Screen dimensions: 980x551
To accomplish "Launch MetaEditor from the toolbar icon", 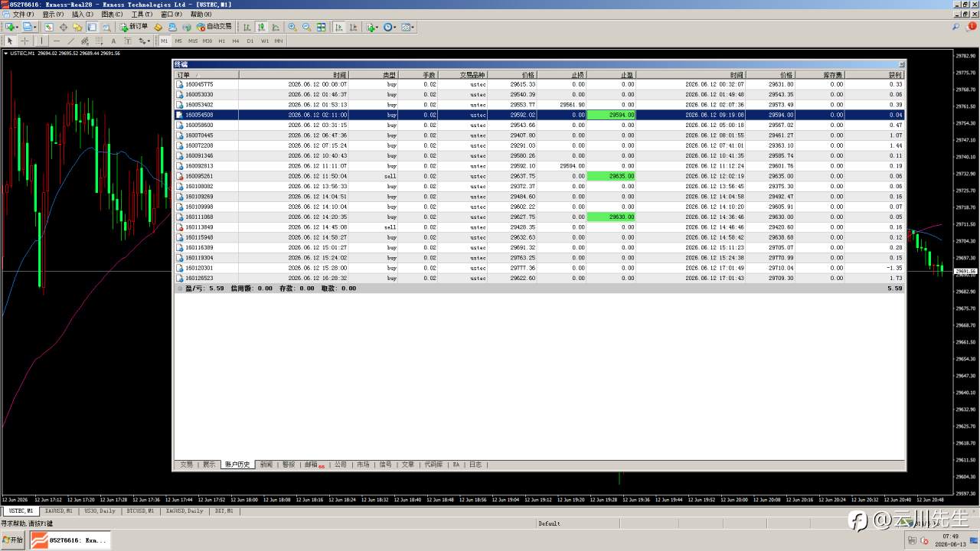I will [158, 27].
